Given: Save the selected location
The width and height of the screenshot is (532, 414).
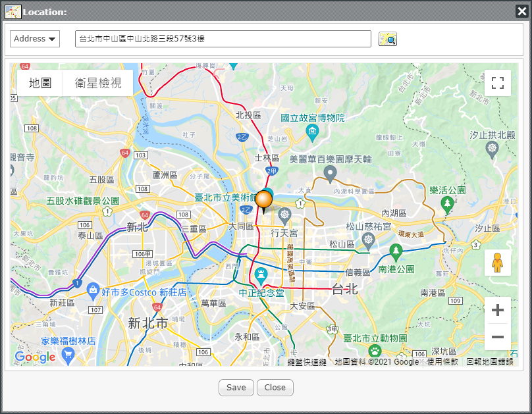Looking at the screenshot, I should pos(236,388).
